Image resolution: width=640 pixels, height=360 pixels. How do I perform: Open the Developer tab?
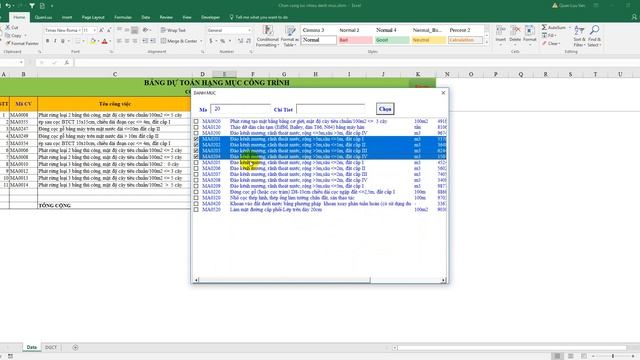(210, 17)
